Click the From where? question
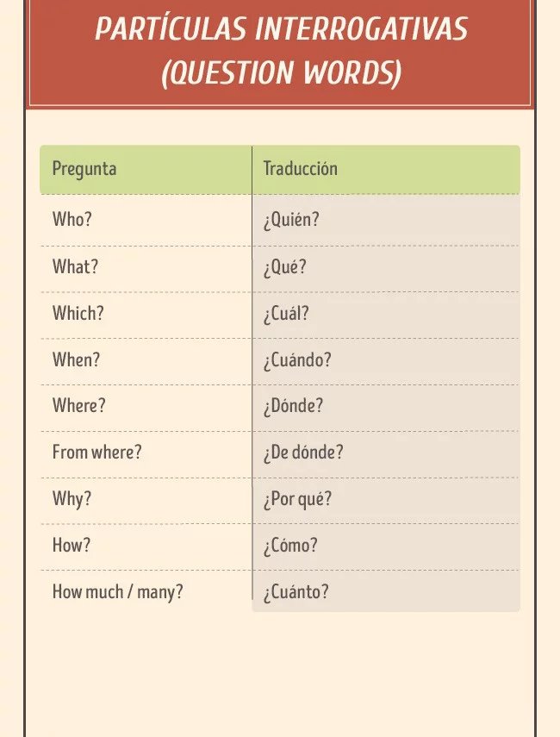Image resolution: width=560 pixels, height=737 pixels. tap(96, 452)
